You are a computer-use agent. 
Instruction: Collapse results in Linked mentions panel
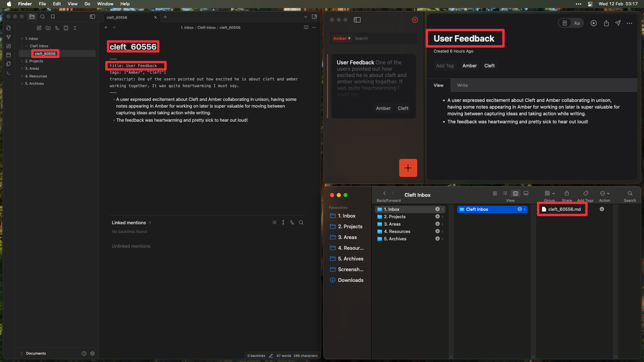click(274, 223)
